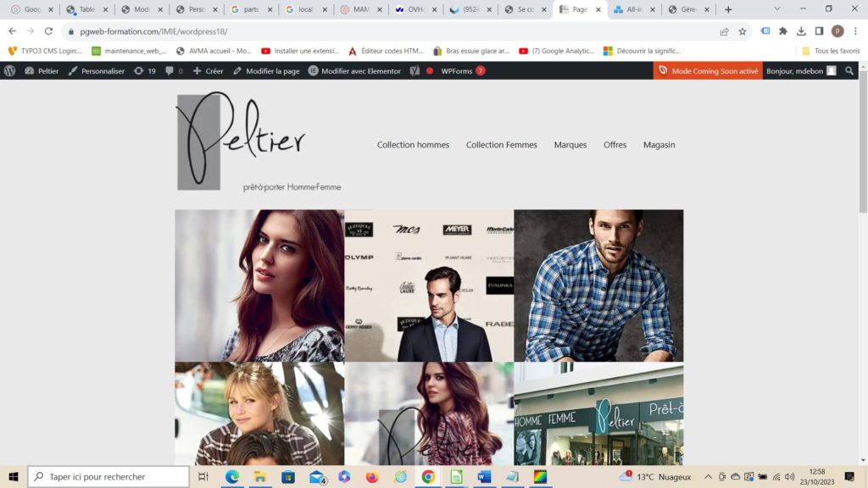The height and width of the screenshot is (488, 868).
Task: Click Modifier la page
Action: [266, 71]
